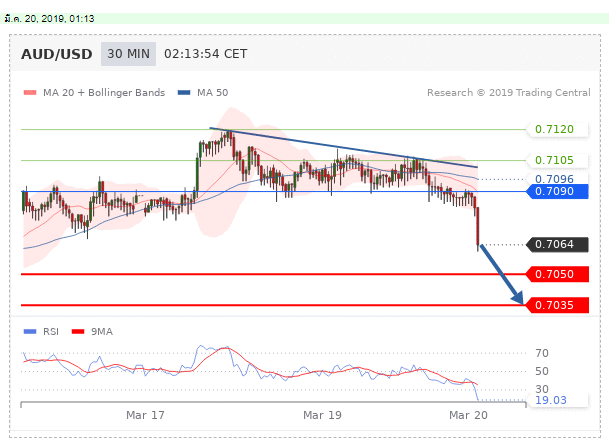609x444 pixels.
Task: Click the Mar 19 date axis label
Action: click(322, 415)
